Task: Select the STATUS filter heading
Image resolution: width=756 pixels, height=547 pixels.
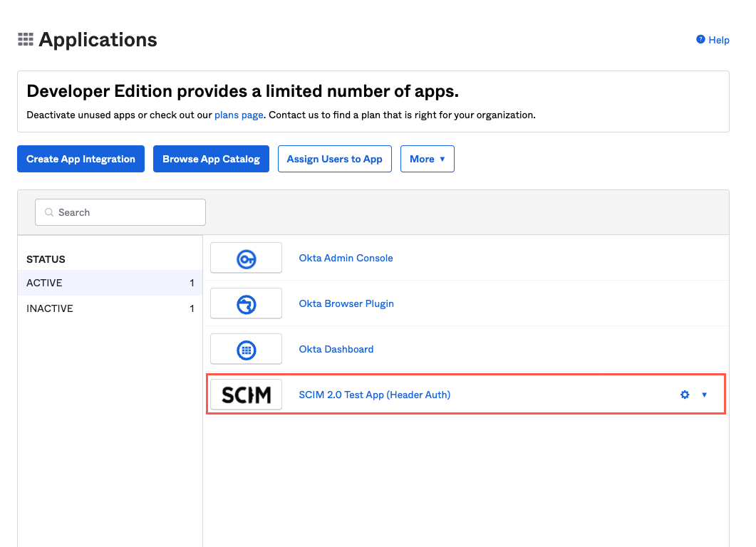Action: pyautogui.click(x=44, y=259)
